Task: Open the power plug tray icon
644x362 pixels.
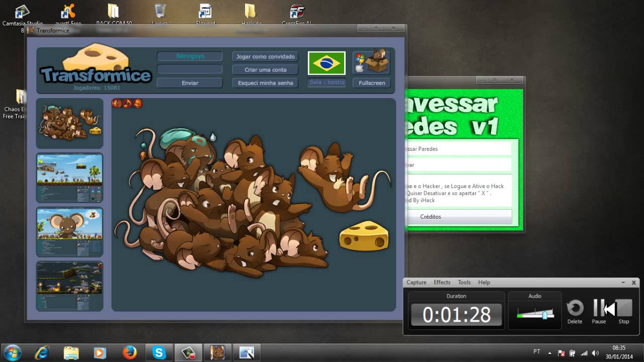Action: (573, 353)
